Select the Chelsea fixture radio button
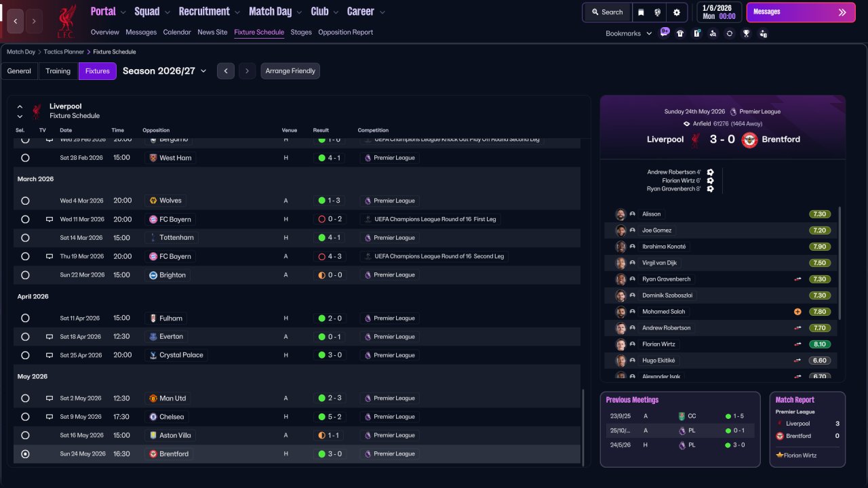The image size is (868, 488). click(x=25, y=417)
